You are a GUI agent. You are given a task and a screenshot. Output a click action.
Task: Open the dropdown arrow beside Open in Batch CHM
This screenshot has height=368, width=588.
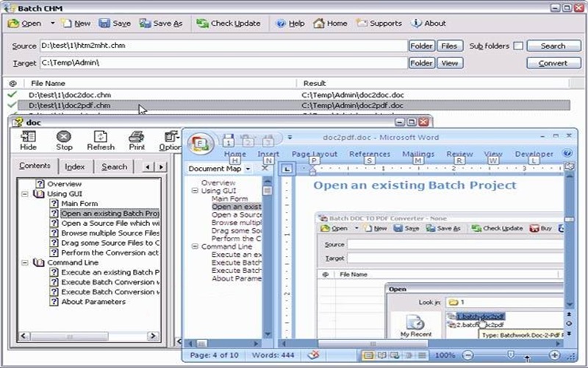point(52,24)
